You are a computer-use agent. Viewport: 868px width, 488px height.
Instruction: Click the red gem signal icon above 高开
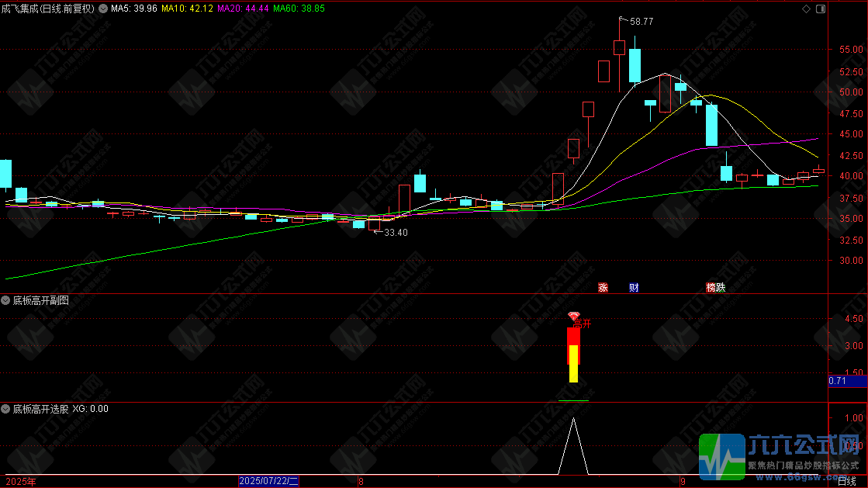pos(573,316)
